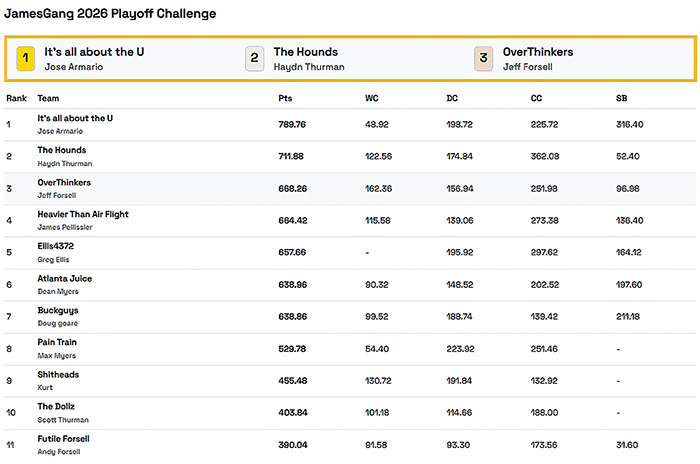Sort by the CC column header
700x464 pixels.
pyautogui.click(x=536, y=98)
